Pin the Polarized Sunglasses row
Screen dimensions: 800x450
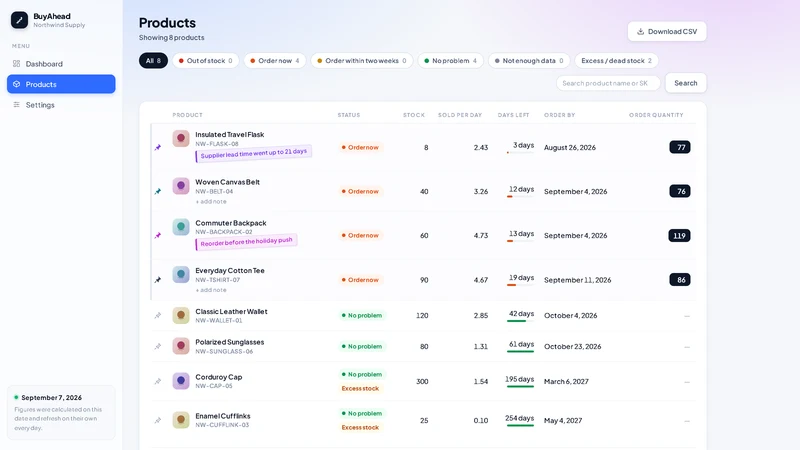click(158, 346)
